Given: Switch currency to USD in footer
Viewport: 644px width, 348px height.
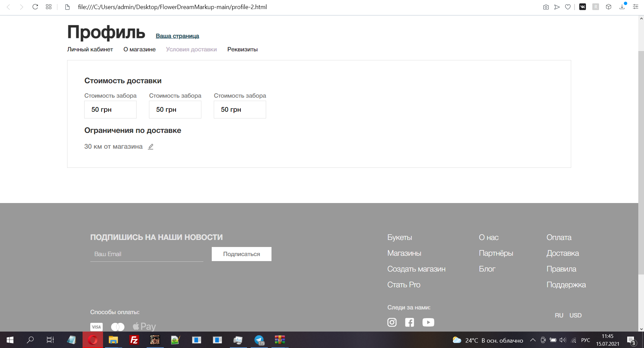Looking at the screenshot, I should pos(576,315).
